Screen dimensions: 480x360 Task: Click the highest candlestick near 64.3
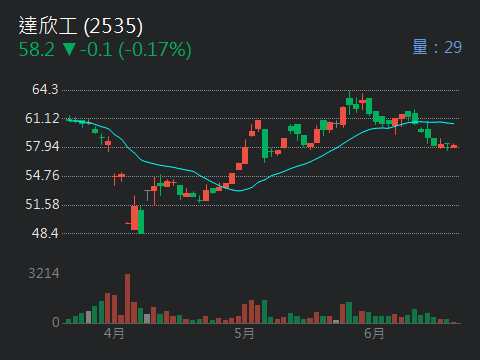tap(349, 102)
